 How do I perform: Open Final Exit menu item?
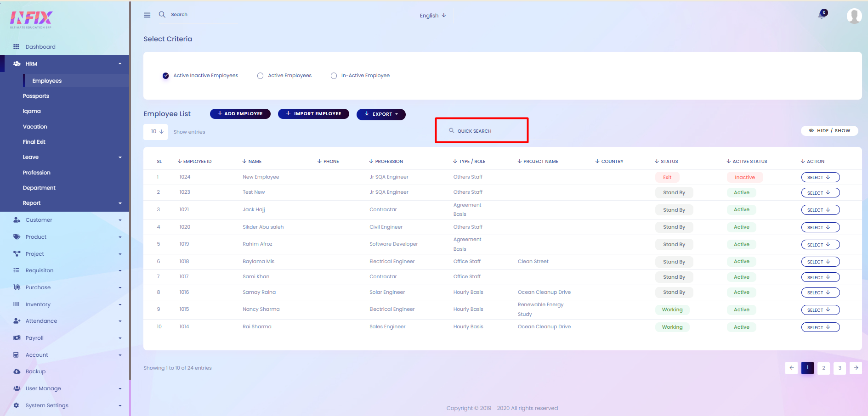(x=34, y=142)
